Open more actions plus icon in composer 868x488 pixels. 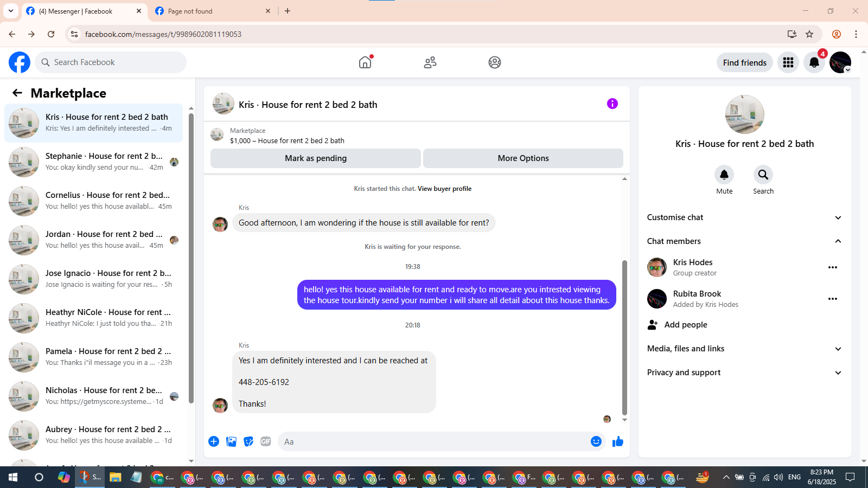click(x=214, y=441)
